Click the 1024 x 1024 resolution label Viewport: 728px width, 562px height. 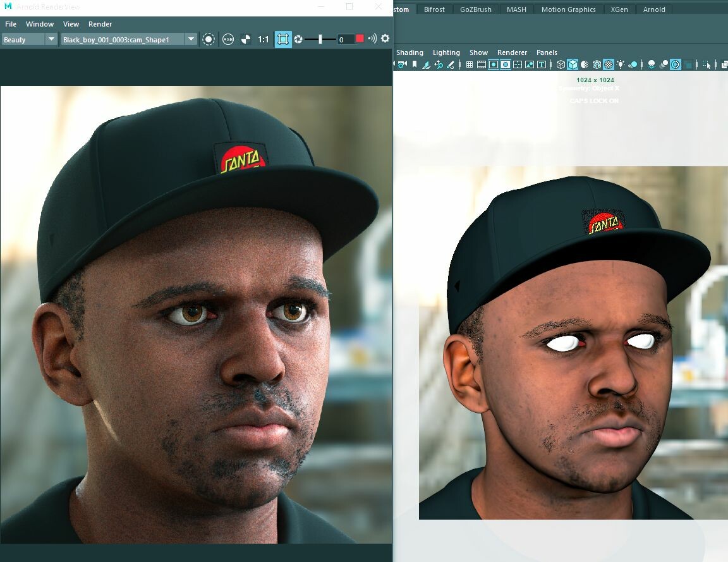click(x=595, y=80)
